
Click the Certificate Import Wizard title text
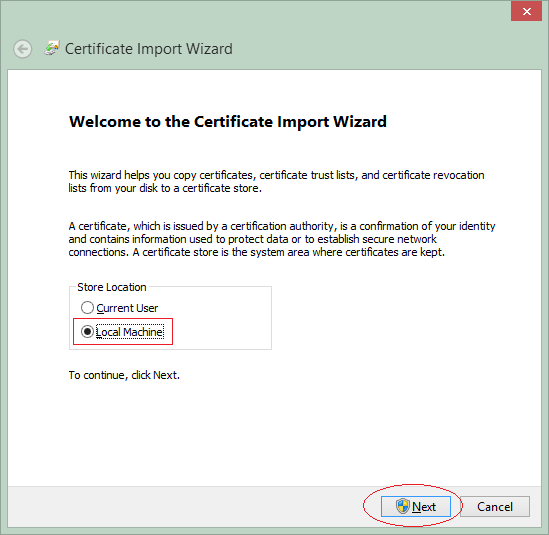(x=149, y=49)
